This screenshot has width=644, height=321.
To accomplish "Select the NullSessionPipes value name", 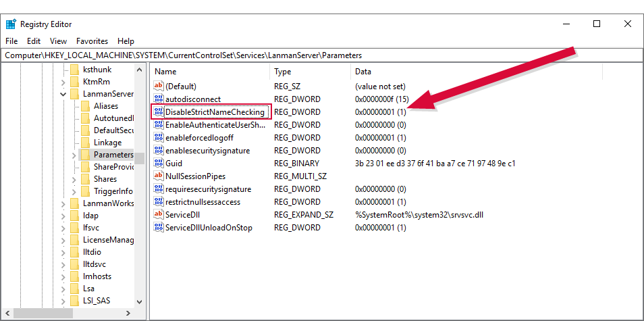I will pyautogui.click(x=196, y=176).
